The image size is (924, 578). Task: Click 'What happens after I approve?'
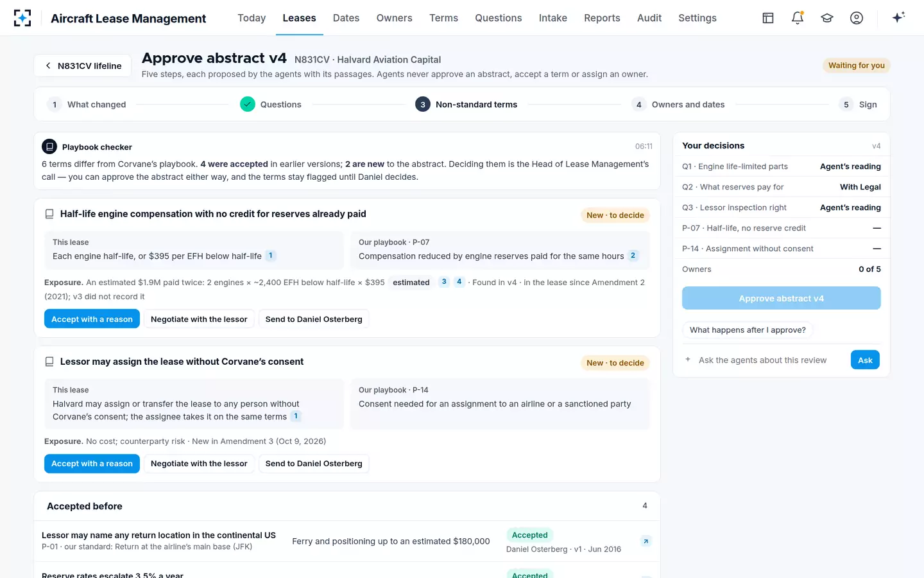click(x=748, y=330)
